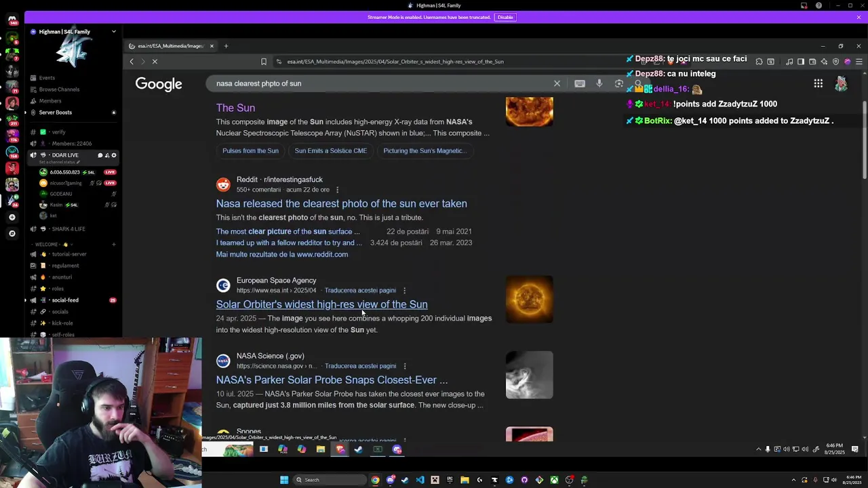Open on-screen keyboard input tool
This screenshot has height=488, width=868.
click(580, 83)
